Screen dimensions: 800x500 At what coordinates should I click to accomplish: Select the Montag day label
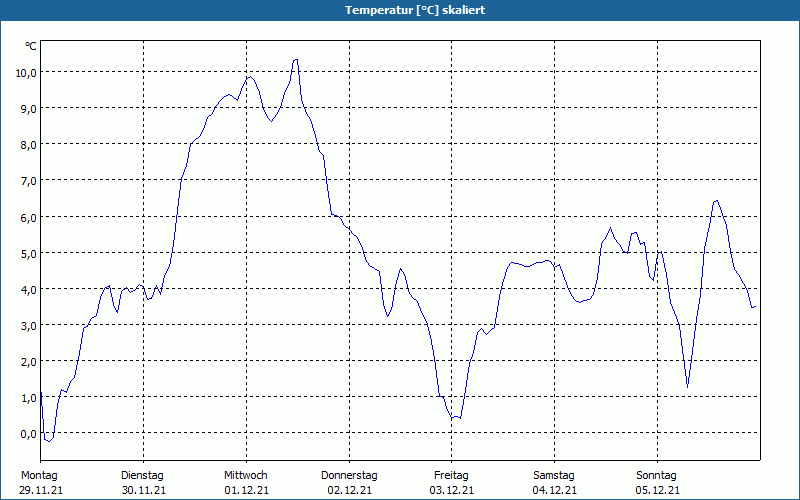39,475
